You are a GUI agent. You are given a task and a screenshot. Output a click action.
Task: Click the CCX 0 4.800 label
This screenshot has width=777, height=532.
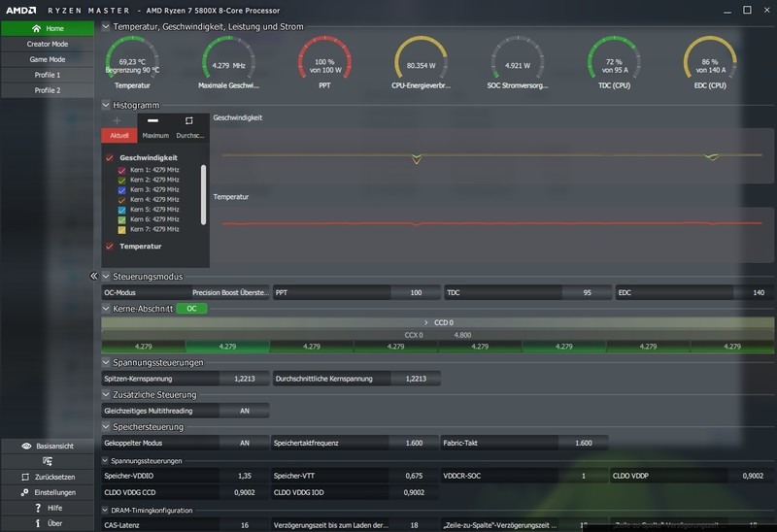tap(438, 335)
